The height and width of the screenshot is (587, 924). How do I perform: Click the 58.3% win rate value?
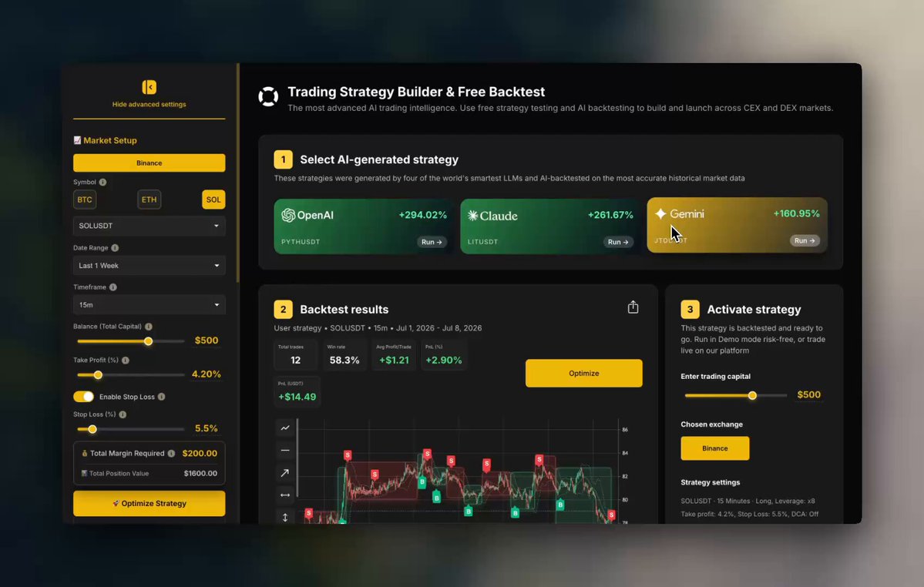tap(344, 361)
